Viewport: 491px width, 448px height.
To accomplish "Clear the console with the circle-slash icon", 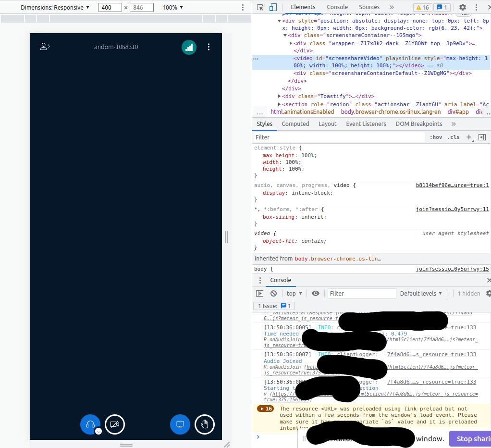I will coord(273,293).
